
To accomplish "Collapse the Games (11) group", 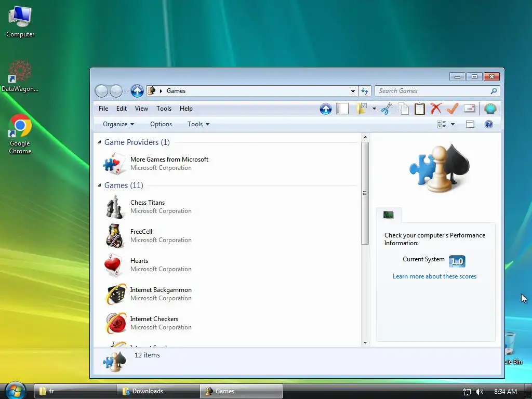I will click(x=99, y=185).
